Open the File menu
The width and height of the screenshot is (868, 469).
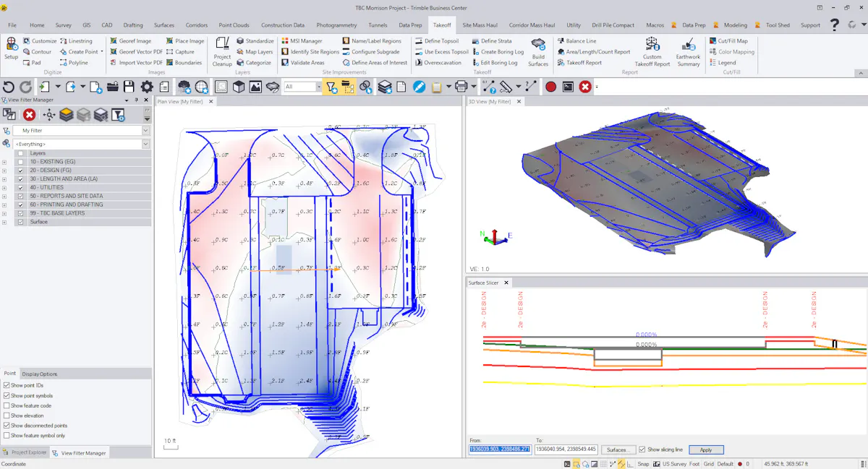[12, 25]
